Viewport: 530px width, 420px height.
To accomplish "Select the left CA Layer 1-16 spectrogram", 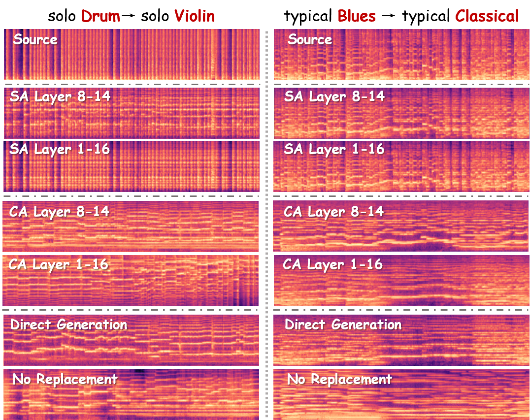I will coord(131,281).
